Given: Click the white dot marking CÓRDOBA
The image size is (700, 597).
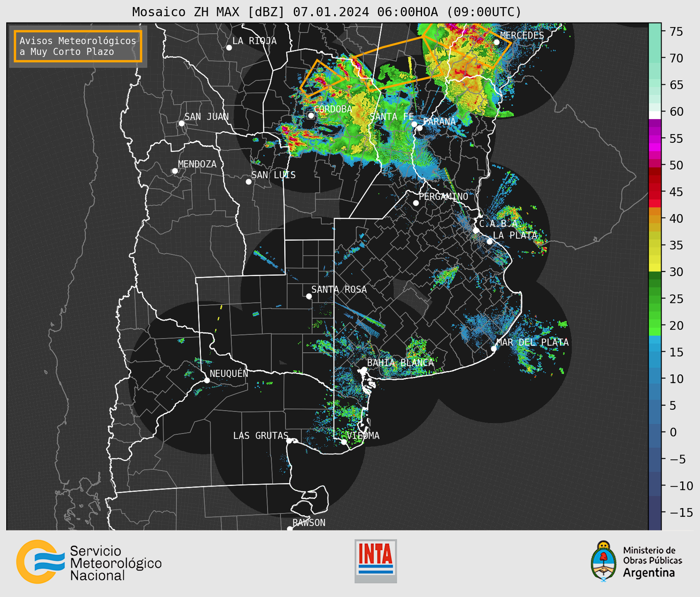Looking at the screenshot, I should tap(311, 115).
